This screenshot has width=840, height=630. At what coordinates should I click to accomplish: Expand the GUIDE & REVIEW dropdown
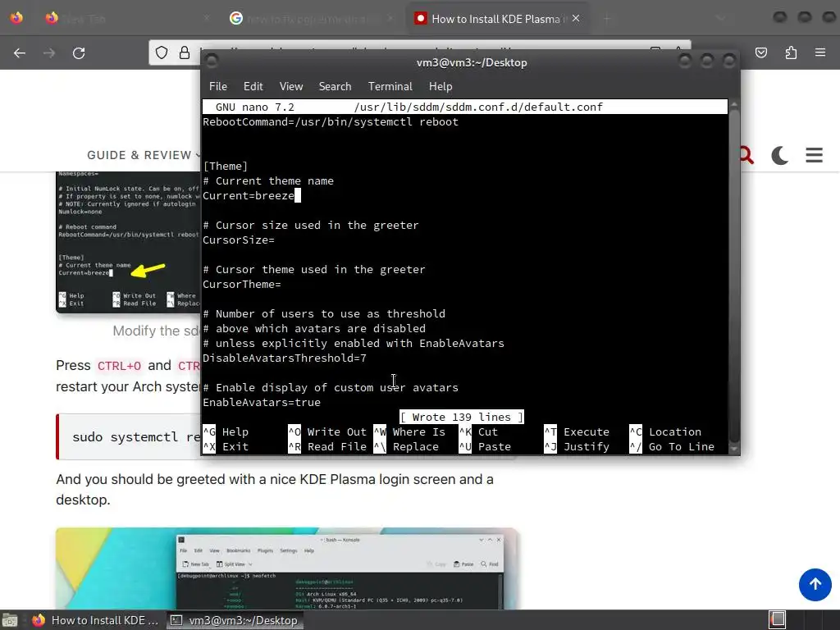[144, 155]
